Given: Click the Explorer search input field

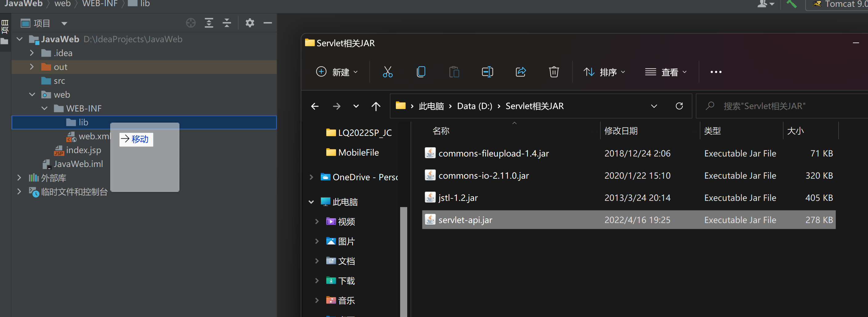Looking at the screenshot, I should (775, 106).
